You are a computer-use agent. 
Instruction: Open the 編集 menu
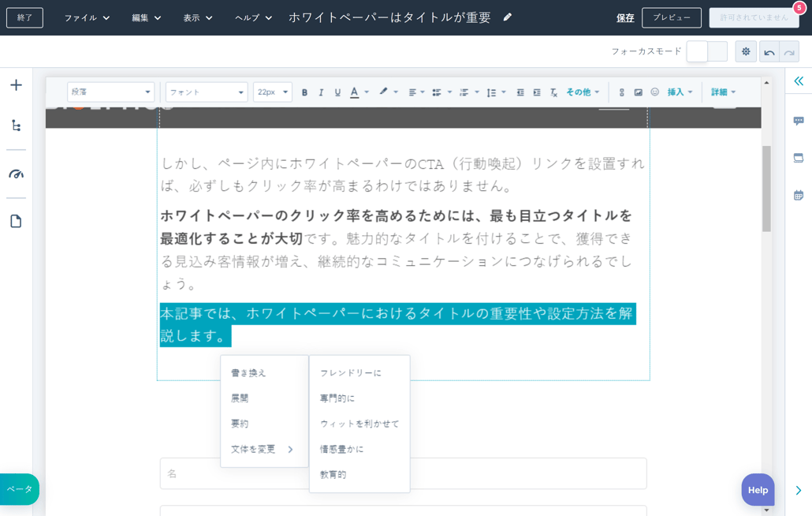[146, 17]
